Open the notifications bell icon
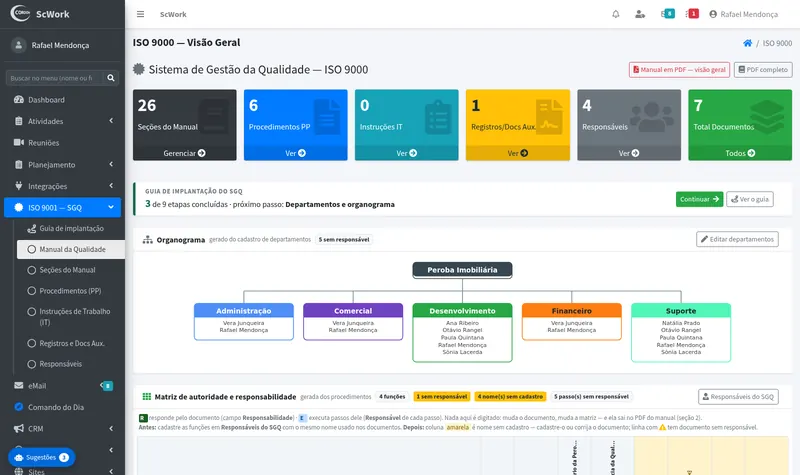 click(x=616, y=14)
